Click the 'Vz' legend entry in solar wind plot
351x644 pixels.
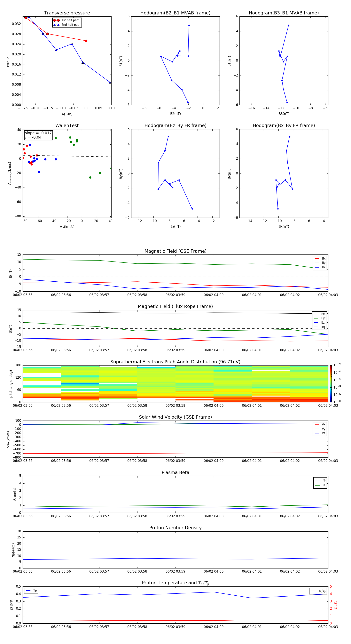tap(320, 433)
